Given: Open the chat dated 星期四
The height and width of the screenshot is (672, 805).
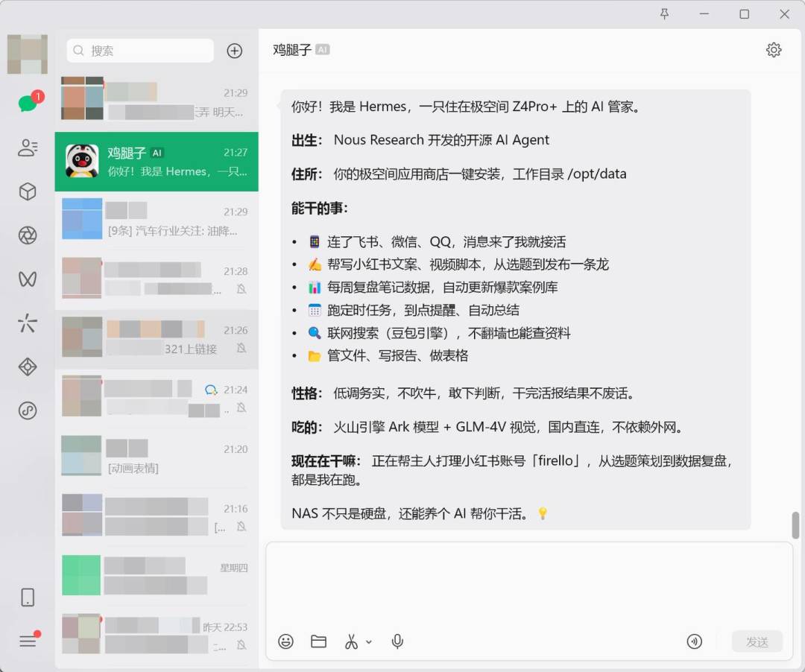Looking at the screenshot, I should pyautogui.click(x=157, y=577).
